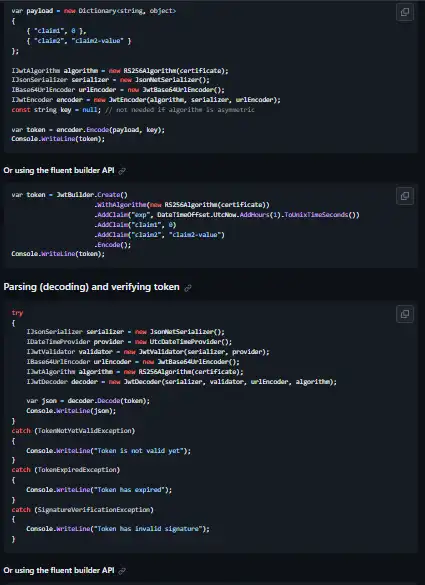Click anchor icon of fluent builder heading above JwtBuilder.Create
This screenshot has height=585, width=425.
coord(122,171)
